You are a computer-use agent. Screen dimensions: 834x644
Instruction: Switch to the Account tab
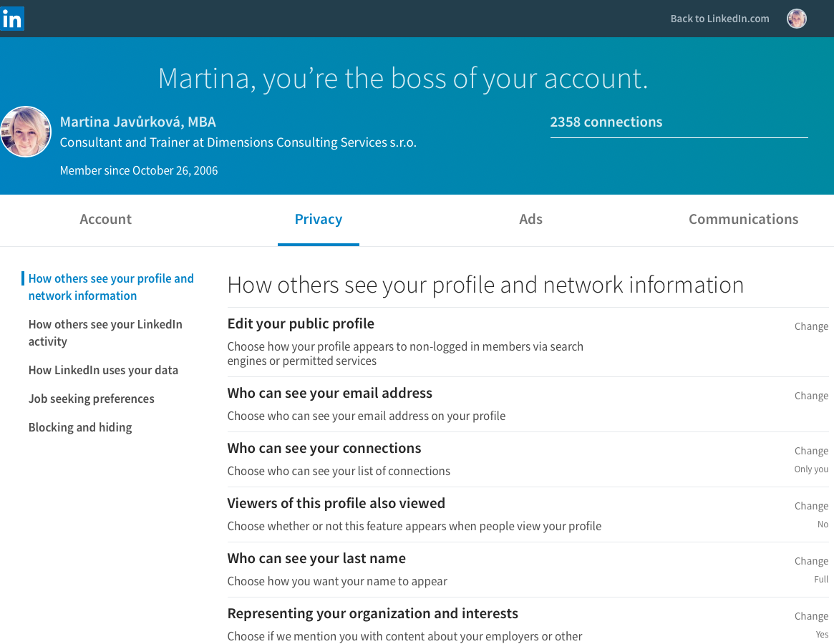[x=105, y=219]
